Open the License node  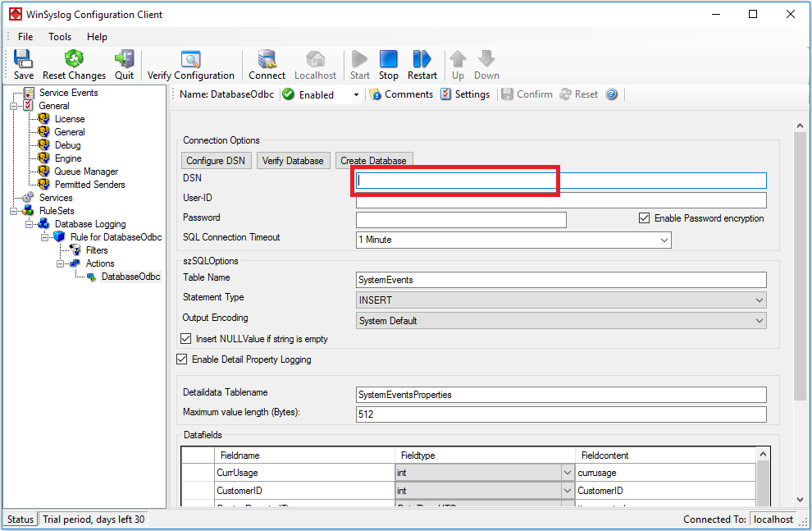pos(70,119)
